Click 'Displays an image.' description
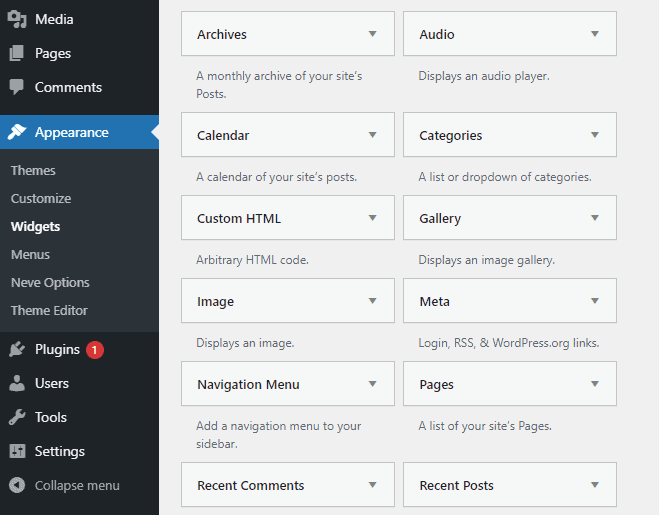 [245, 343]
